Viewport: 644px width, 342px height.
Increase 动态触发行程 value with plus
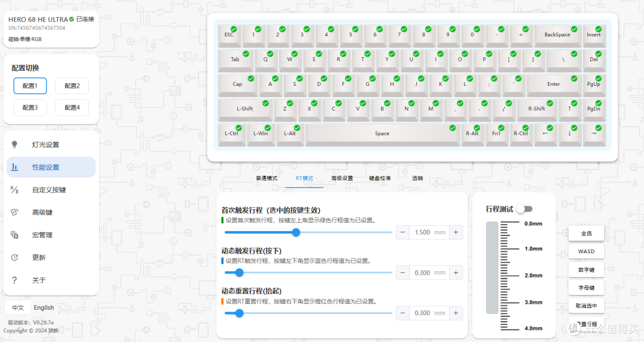(x=456, y=273)
